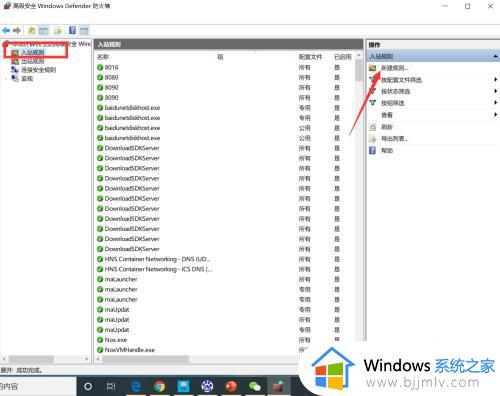Click the refresh icon beside 刷新
The width and height of the screenshot is (500, 396).
pos(373,127)
